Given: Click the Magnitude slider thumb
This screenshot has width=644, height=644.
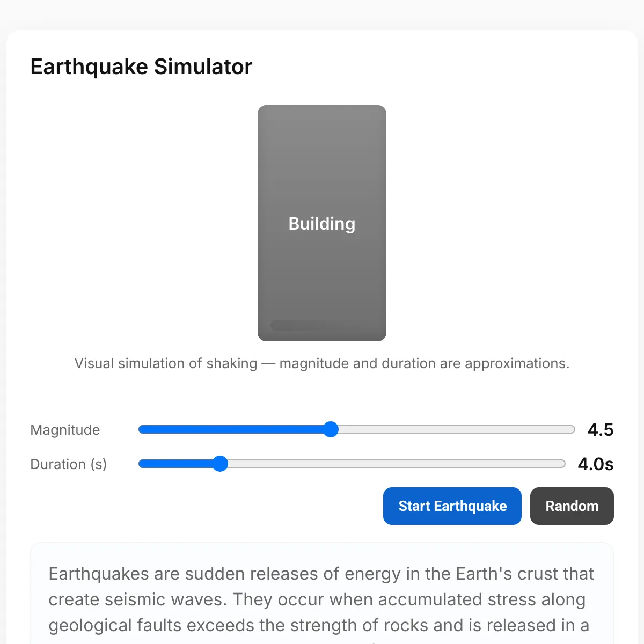Looking at the screenshot, I should [331, 429].
